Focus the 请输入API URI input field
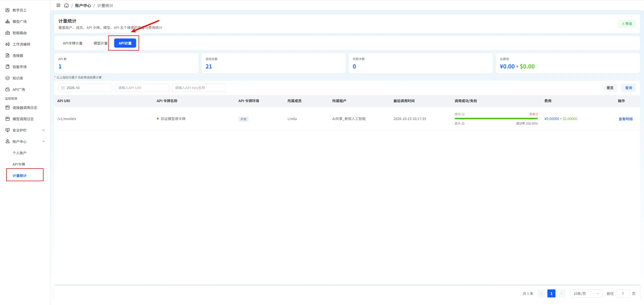This screenshot has height=305, width=644. (x=142, y=88)
